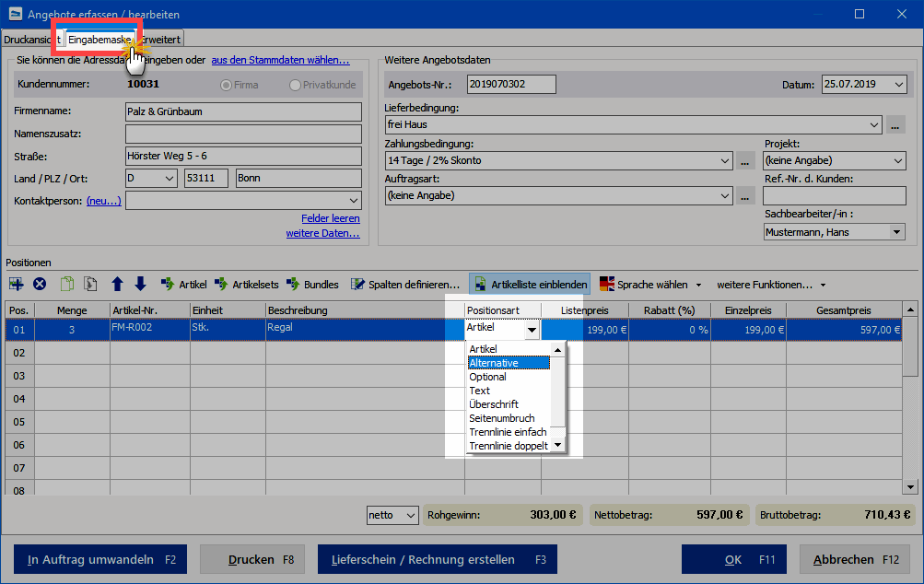Viewport: 924px width, 584px height.
Task: Open the Datum date dropdown
Action: click(898, 85)
